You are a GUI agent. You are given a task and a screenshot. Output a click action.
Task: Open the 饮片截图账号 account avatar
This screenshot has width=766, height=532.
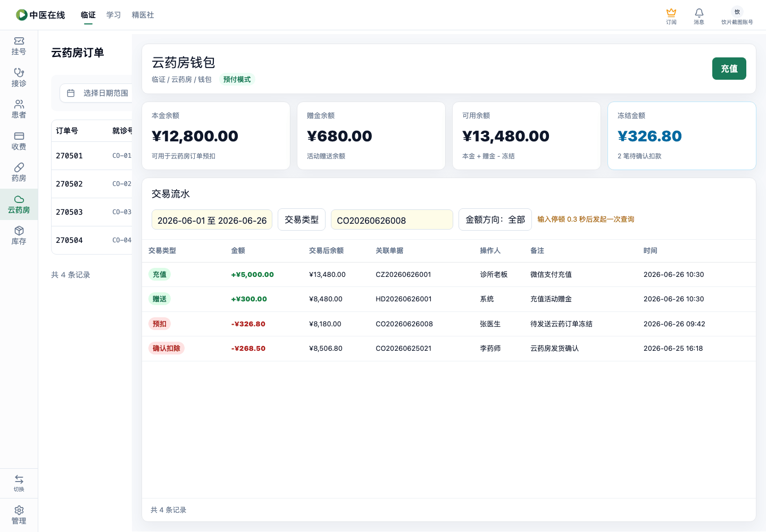tap(737, 12)
